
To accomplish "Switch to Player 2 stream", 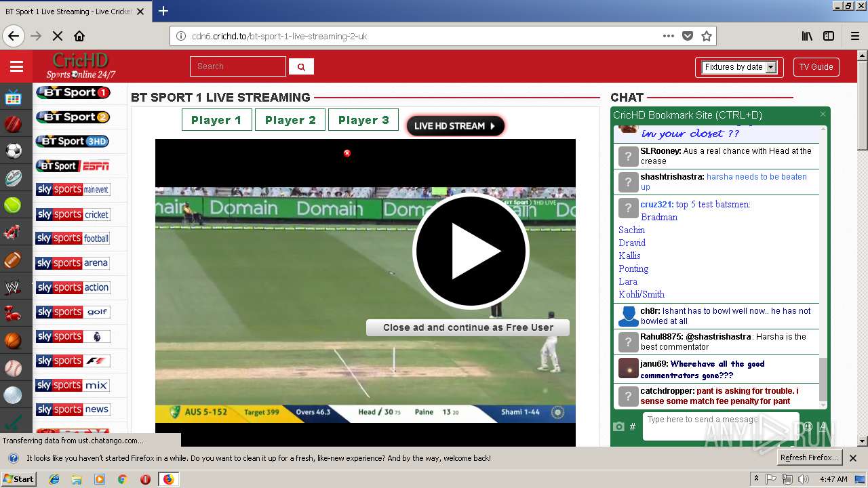I will [290, 120].
